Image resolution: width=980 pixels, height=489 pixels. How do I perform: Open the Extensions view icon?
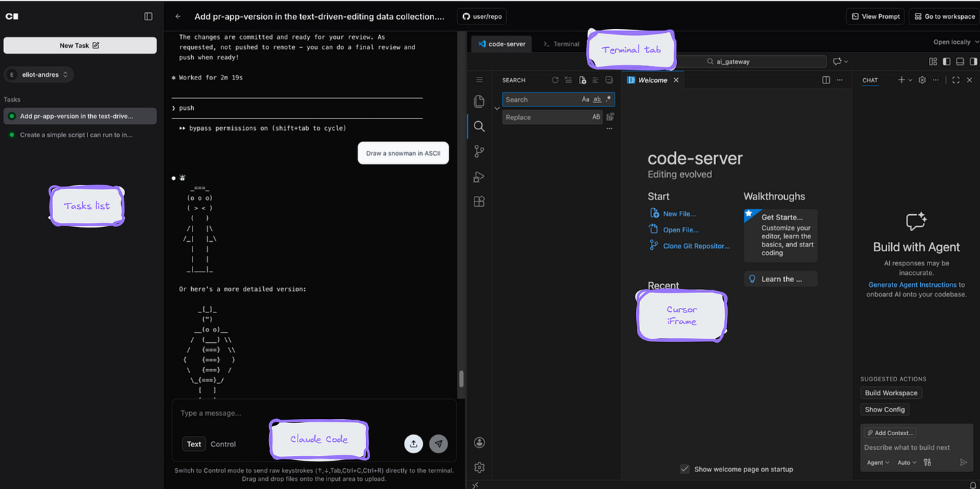pos(479,201)
